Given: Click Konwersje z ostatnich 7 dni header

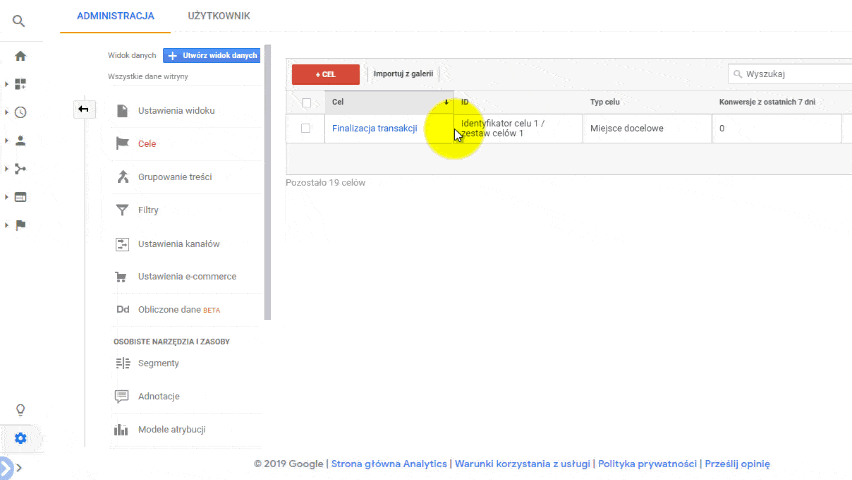Looking at the screenshot, I should pos(767,102).
